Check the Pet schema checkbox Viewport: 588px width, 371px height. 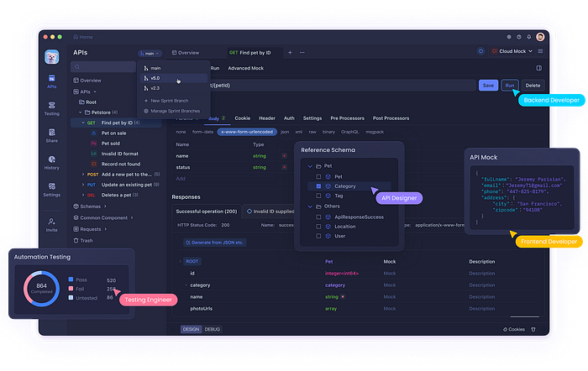[318, 176]
